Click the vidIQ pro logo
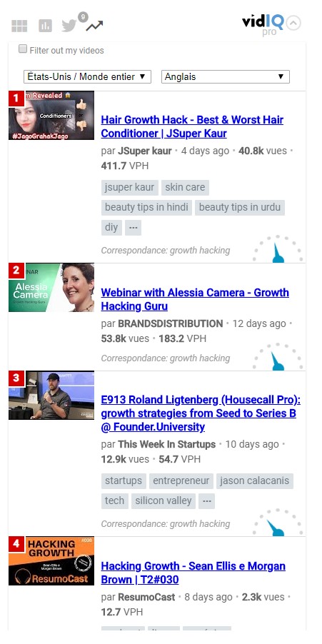Screen dimensions: 322x644 (x=263, y=25)
